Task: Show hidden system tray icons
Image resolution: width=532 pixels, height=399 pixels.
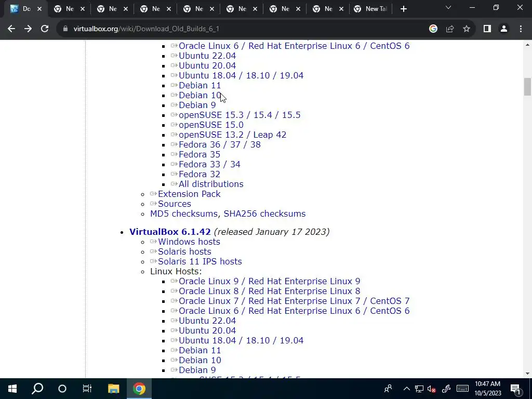Action: (406, 389)
